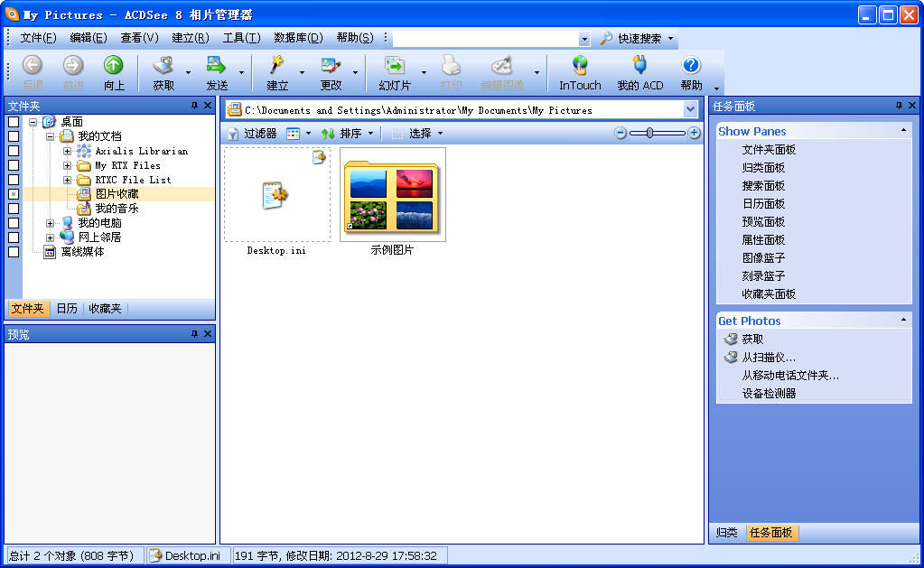Image resolution: width=924 pixels, height=568 pixels.
Task: Open the 设备检测器 link
Action: pos(769,394)
